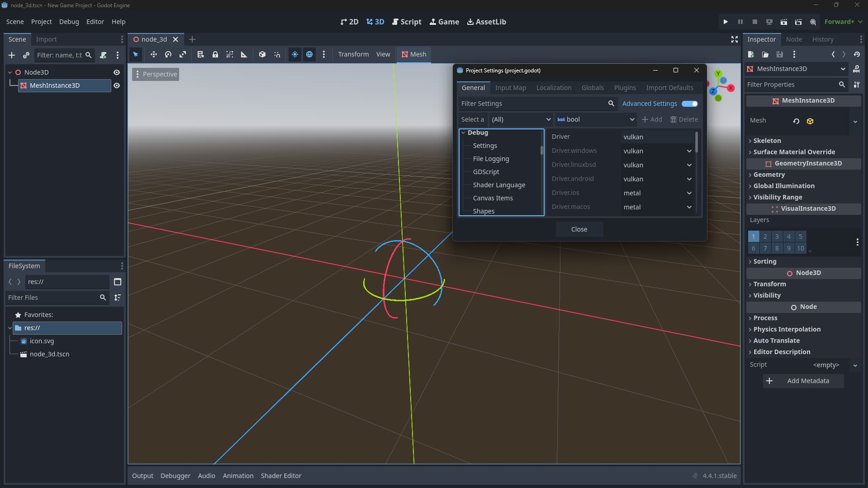The width and height of the screenshot is (868, 488).
Task: Open the Driver.windows vulkan dropdown
Action: [657, 151]
